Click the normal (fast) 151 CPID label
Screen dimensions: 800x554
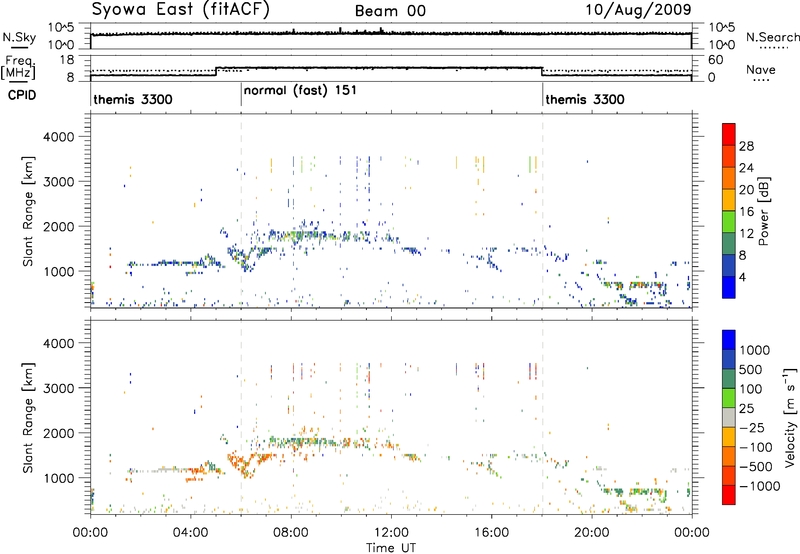coord(300,91)
